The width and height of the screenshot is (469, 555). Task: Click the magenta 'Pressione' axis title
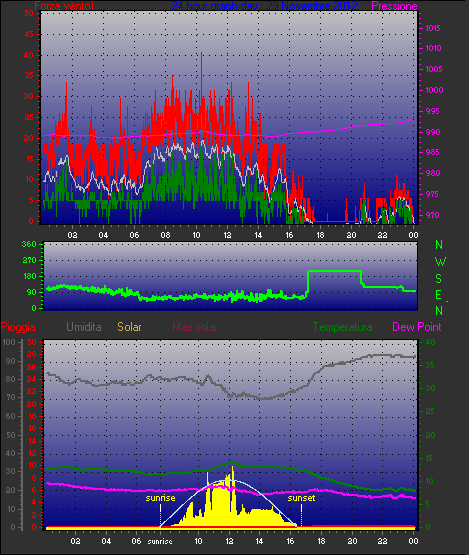point(394,6)
